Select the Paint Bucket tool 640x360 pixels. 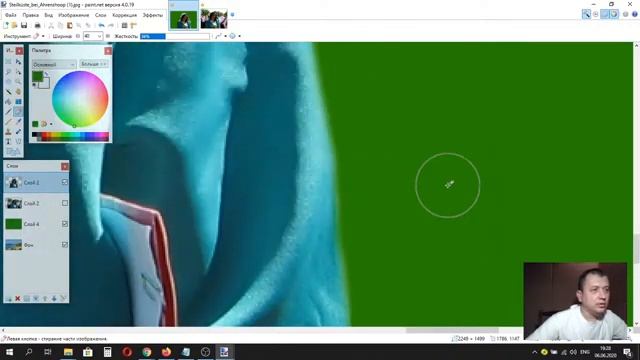(8, 102)
